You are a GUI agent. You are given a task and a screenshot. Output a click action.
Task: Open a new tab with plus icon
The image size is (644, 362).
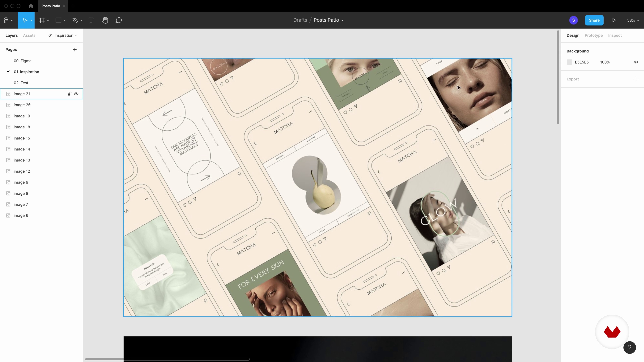coord(73,6)
